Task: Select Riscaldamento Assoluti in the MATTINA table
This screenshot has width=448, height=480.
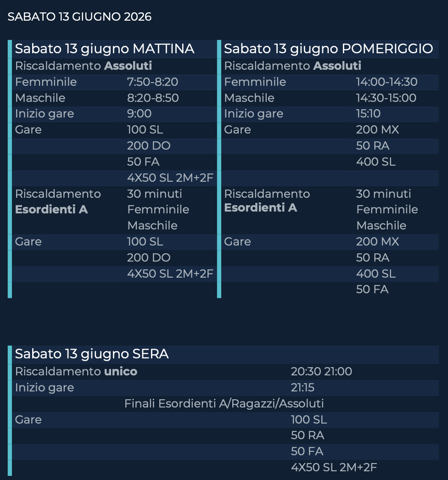Action: tap(84, 66)
